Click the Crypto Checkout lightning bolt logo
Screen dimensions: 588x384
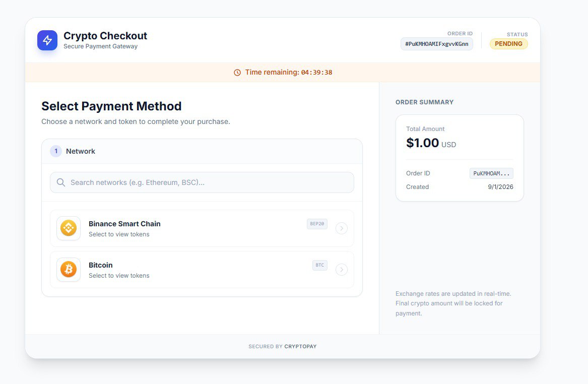[47, 40]
